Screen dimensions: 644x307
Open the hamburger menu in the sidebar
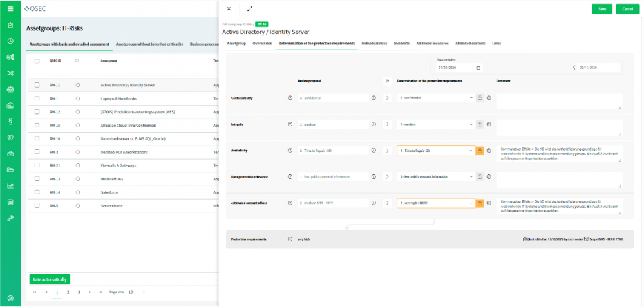(10, 9)
